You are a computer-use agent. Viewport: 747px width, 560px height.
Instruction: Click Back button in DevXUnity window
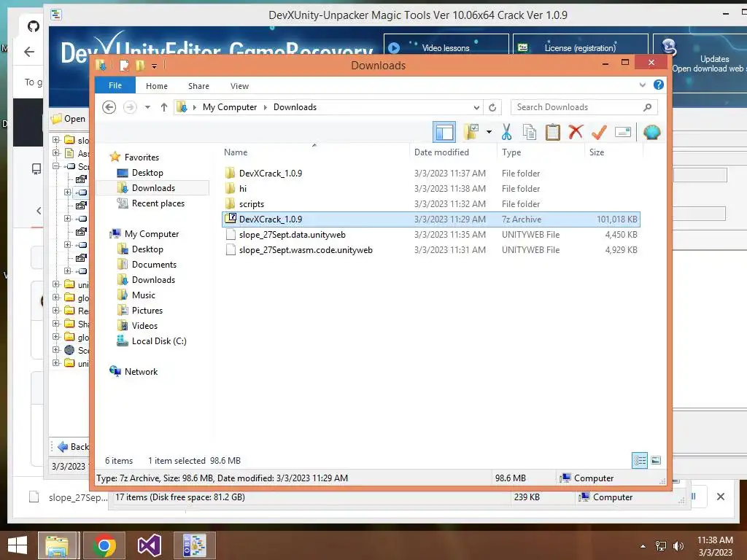pyautogui.click(x=73, y=447)
